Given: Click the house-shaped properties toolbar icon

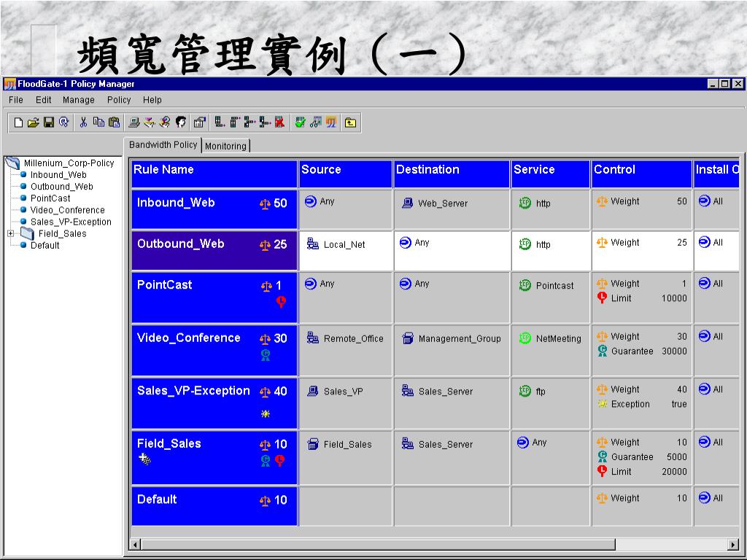Looking at the screenshot, I should click(199, 122).
